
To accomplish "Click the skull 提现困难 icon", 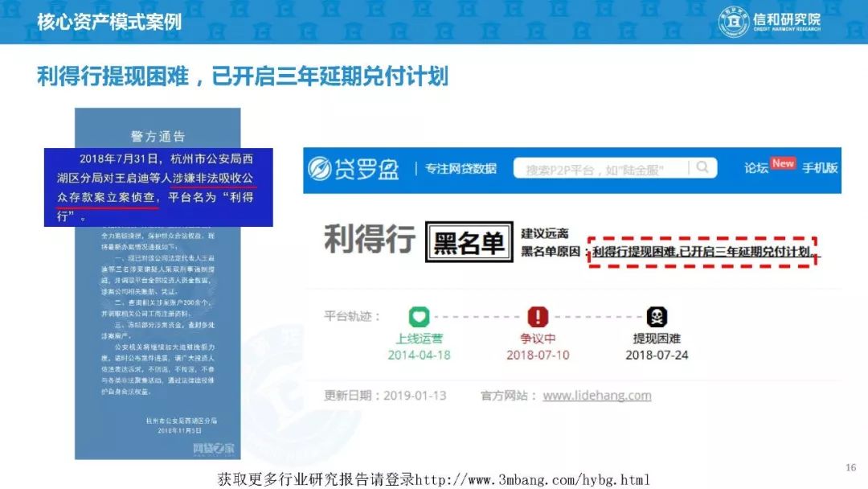I will click(657, 317).
